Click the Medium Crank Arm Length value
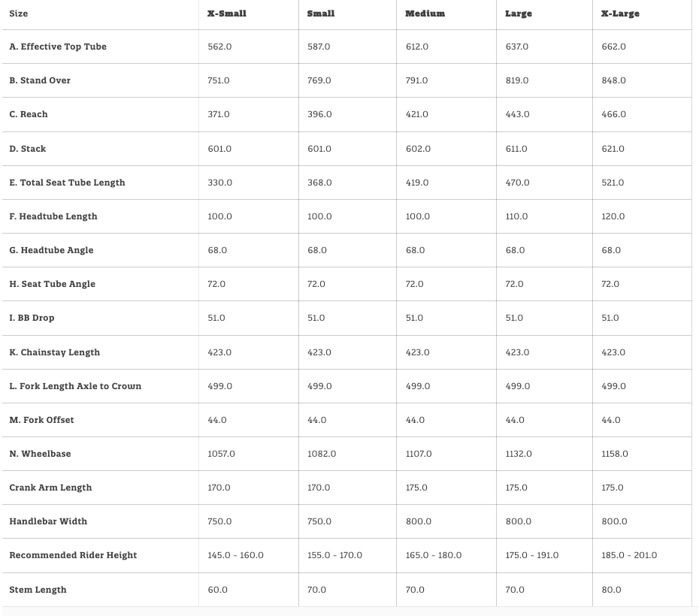 click(416, 488)
